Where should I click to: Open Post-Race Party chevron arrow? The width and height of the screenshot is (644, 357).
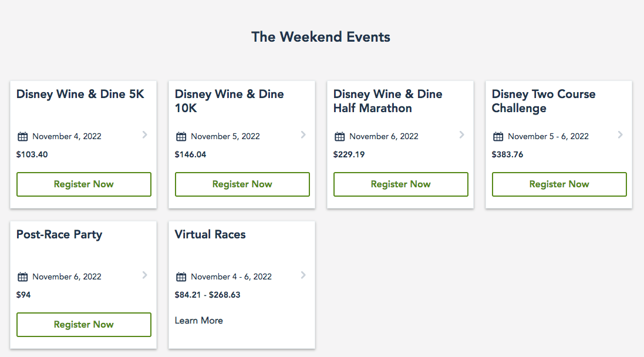(144, 275)
